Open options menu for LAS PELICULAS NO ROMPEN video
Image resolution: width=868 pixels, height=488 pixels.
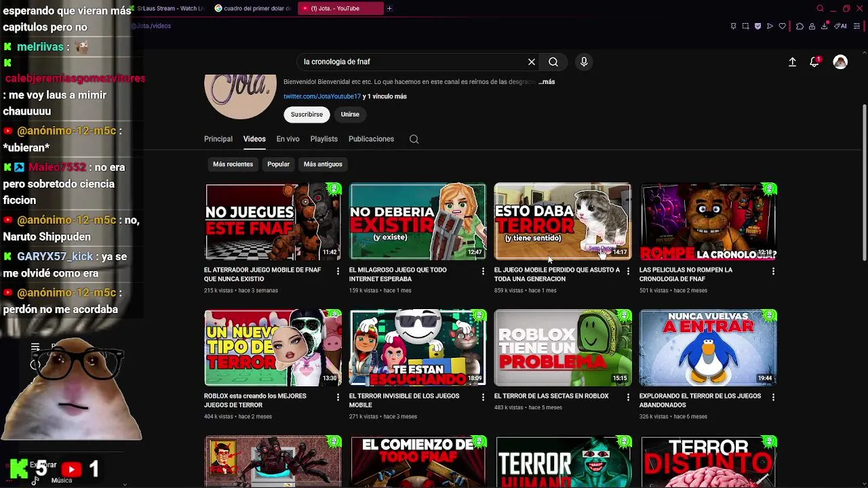773,271
